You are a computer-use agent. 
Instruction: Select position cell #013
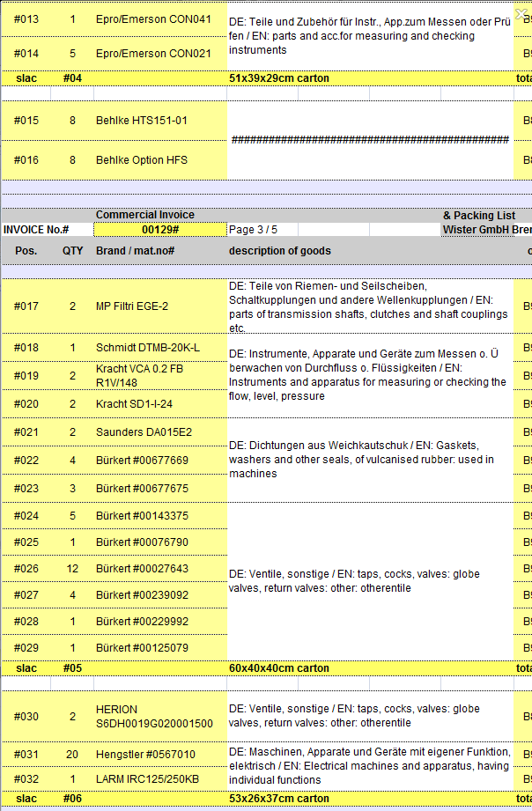(26, 19)
